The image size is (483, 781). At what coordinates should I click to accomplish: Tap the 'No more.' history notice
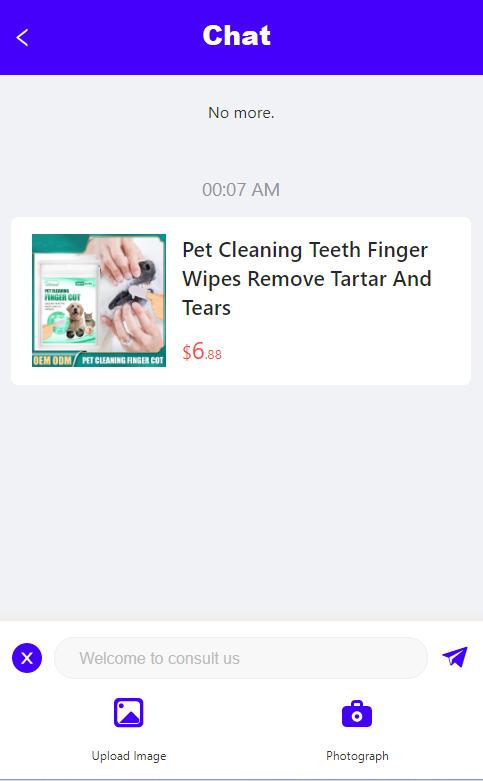click(241, 113)
